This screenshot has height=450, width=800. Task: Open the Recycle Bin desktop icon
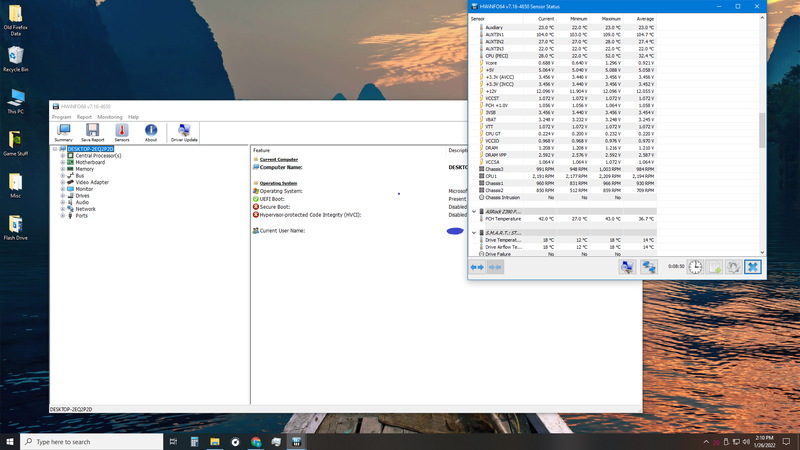click(15, 59)
